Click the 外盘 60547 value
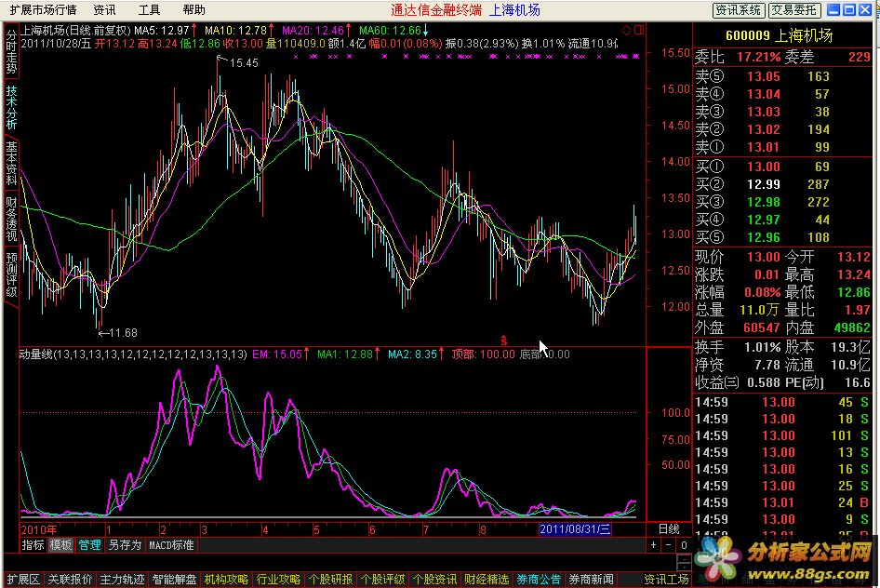 click(762, 327)
